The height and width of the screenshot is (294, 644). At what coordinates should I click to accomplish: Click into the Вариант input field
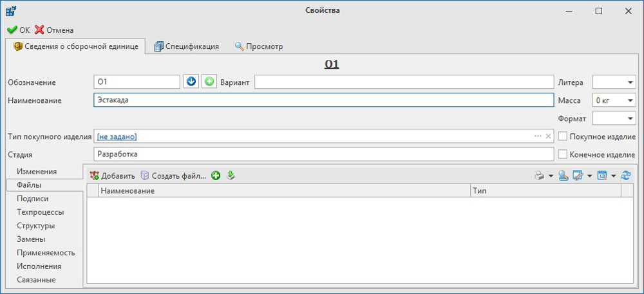point(404,82)
